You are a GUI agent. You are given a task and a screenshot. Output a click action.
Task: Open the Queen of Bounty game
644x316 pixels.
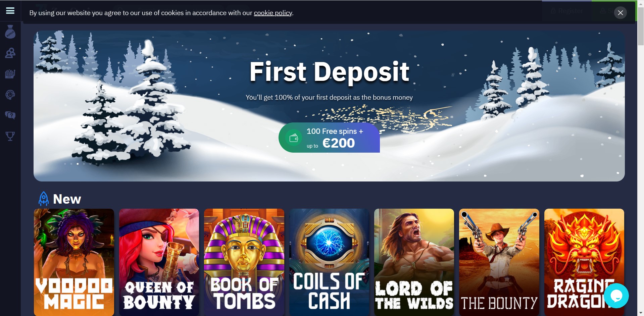pyautogui.click(x=159, y=262)
